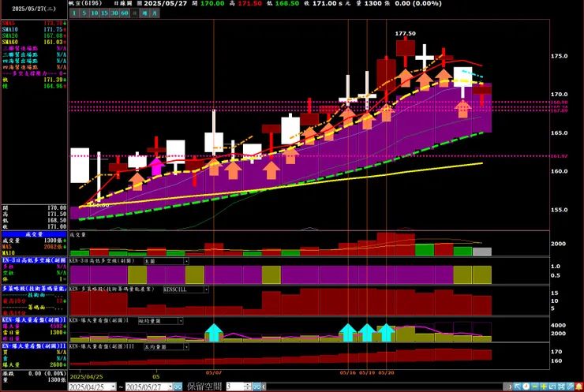Click the cyan up arrow at 05/07
This screenshot has width=584, height=392.
(214, 332)
